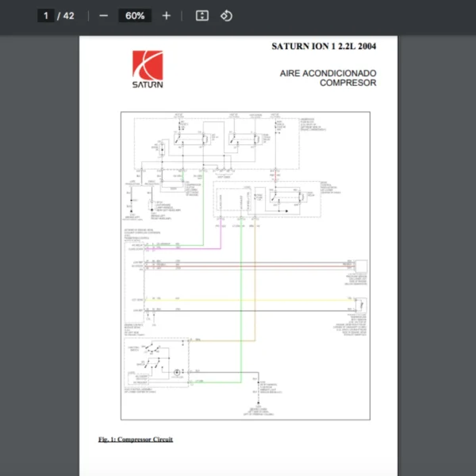Image resolution: width=476 pixels, height=476 pixels.
Task: Click the circular motor symbol in the diagram
Action: pos(178,371)
